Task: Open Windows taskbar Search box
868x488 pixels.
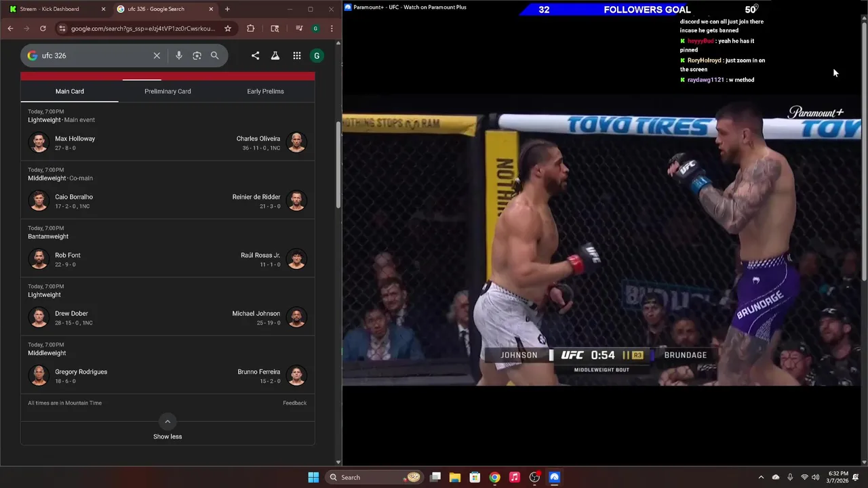Action: tap(375, 477)
